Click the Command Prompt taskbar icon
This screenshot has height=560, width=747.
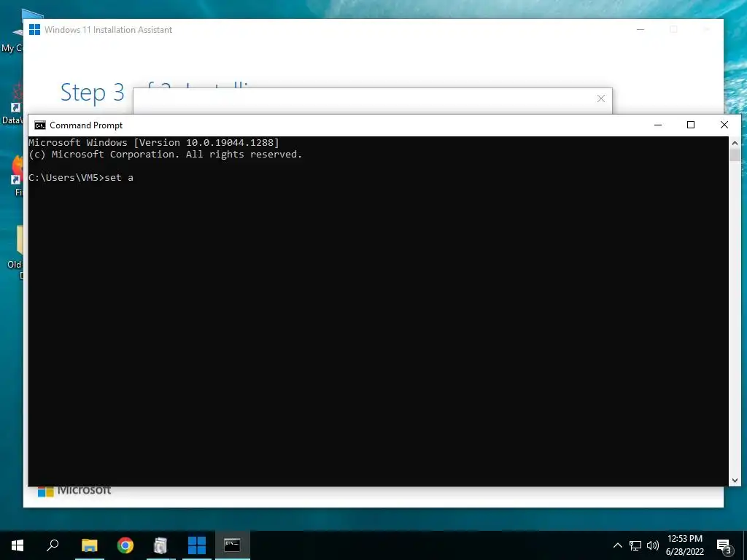coord(233,545)
